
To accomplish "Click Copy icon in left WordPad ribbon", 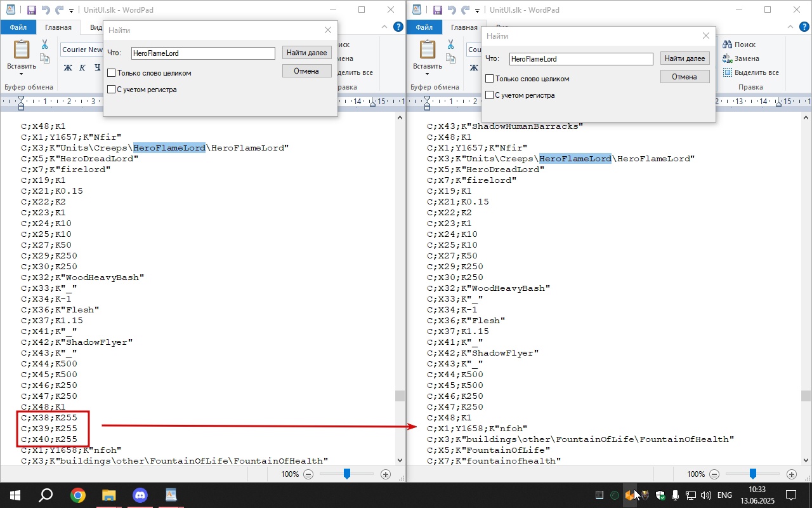I will [x=45, y=58].
